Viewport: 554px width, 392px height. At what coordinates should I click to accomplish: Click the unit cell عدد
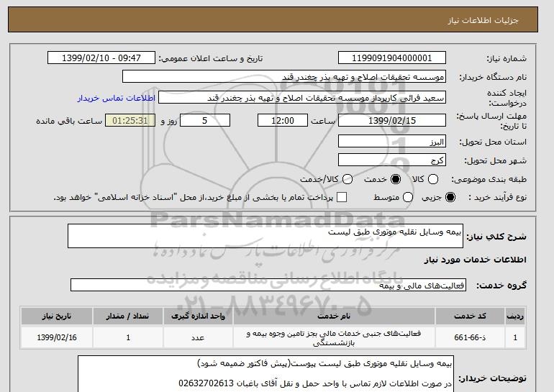[198, 337]
